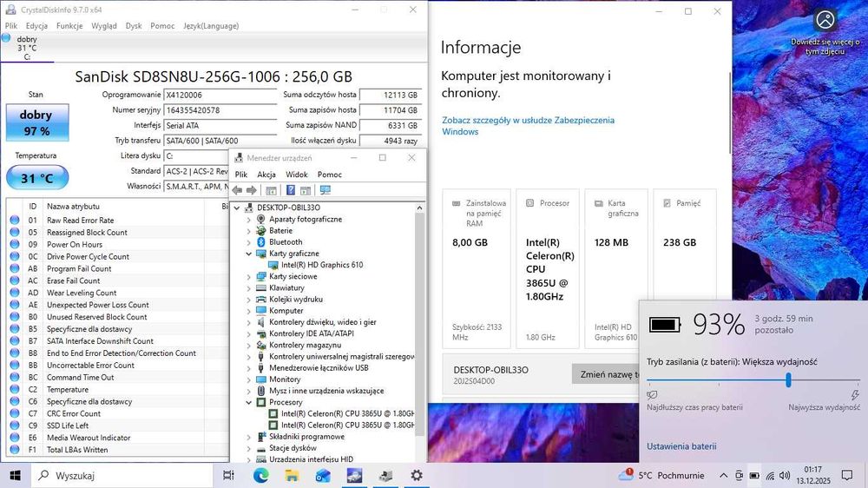The width and height of the screenshot is (868, 488).
Task: Expand the Karty sieciowe node
Action: click(248, 276)
